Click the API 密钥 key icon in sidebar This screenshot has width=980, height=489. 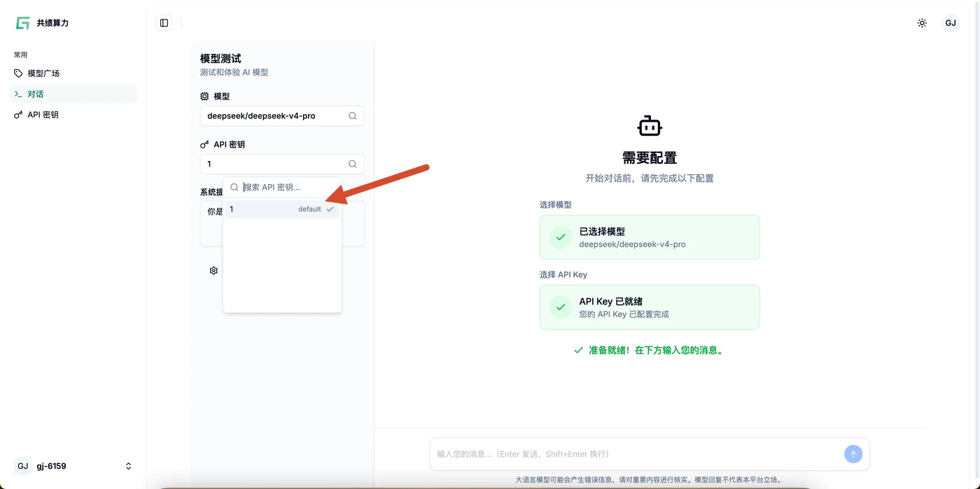19,115
